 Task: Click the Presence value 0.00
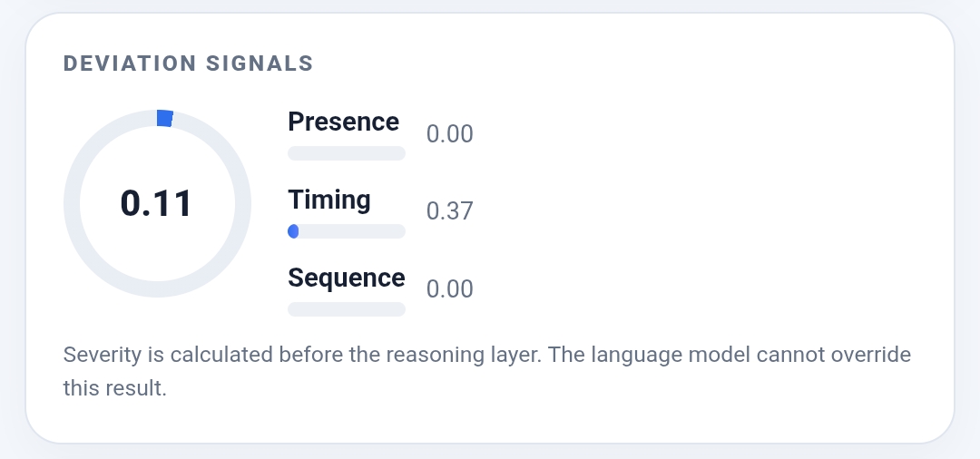tap(449, 134)
